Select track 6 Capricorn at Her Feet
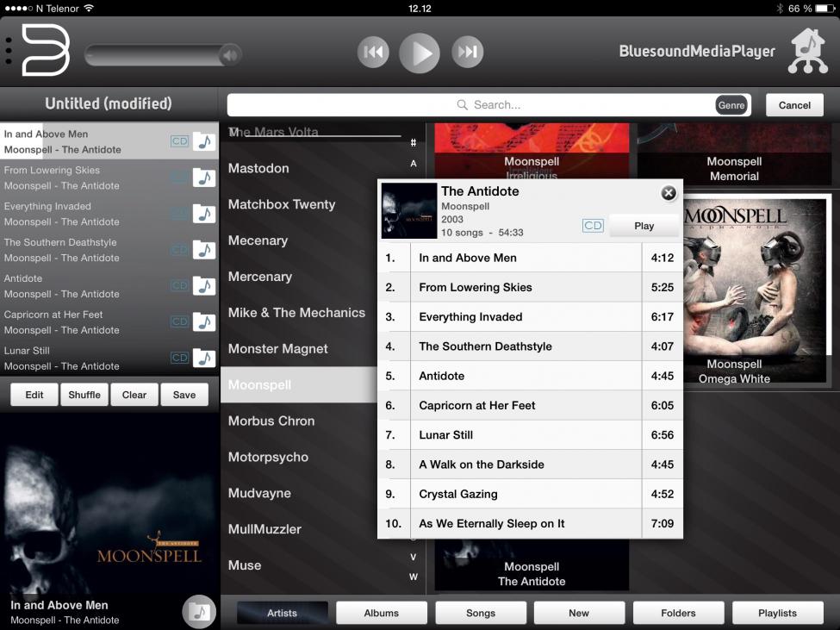 (530, 405)
